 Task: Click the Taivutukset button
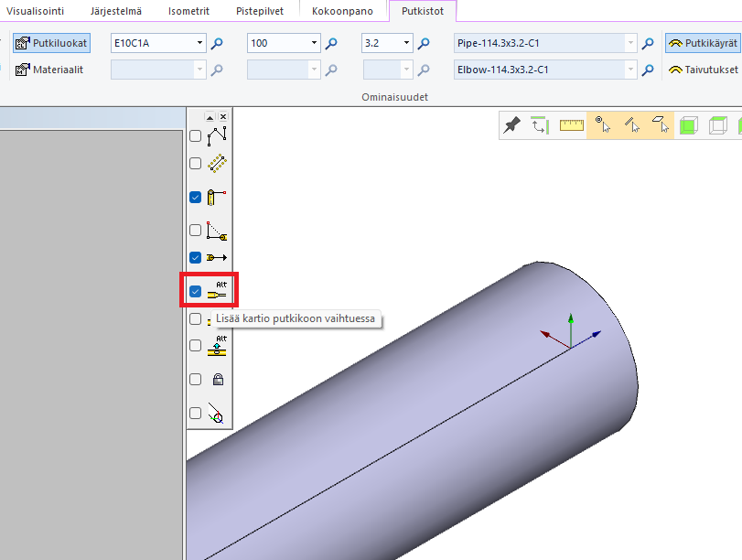pyautogui.click(x=703, y=70)
